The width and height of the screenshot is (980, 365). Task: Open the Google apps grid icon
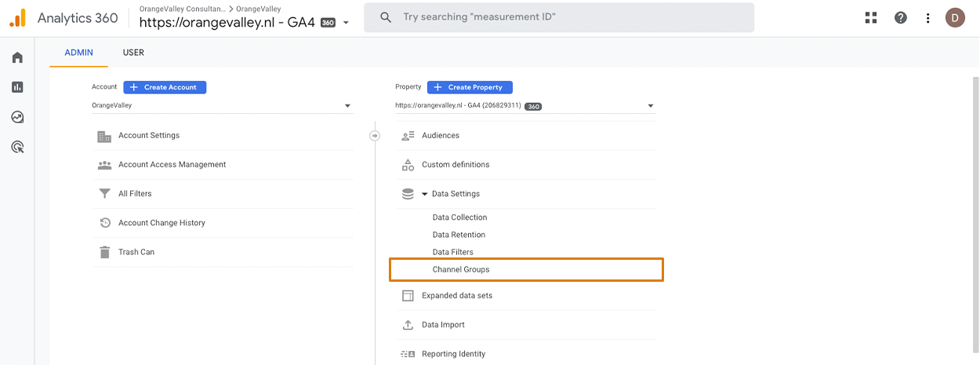[x=871, y=17]
